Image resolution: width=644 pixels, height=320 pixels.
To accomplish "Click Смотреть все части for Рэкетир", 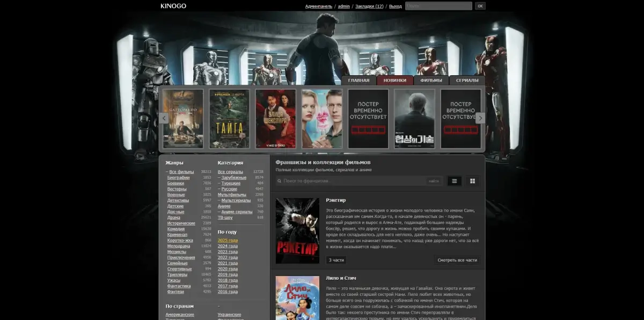I will pyautogui.click(x=457, y=260).
